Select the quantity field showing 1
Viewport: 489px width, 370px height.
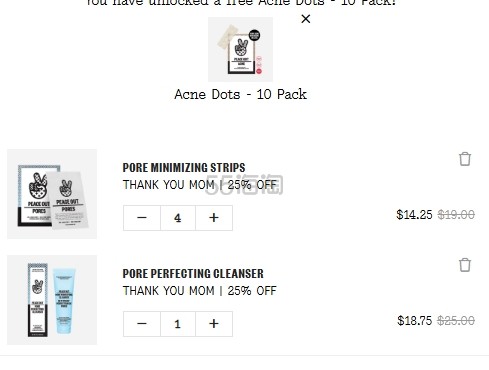click(x=178, y=324)
